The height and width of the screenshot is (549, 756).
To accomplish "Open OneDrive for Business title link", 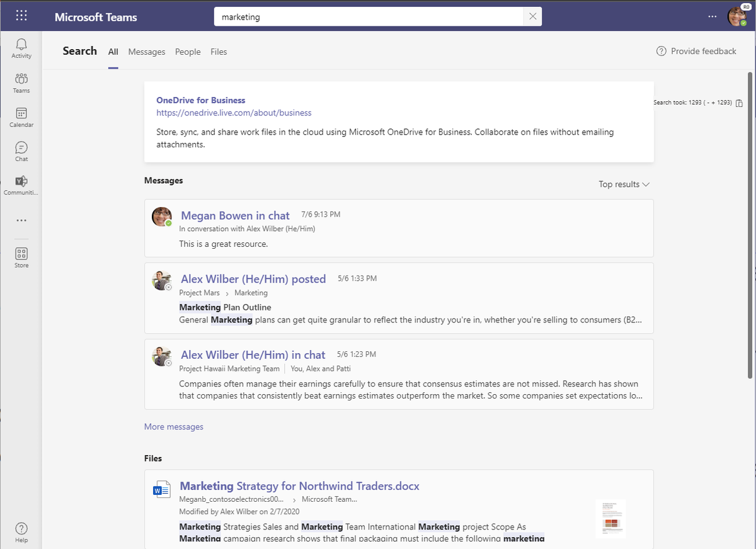I will (201, 100).
